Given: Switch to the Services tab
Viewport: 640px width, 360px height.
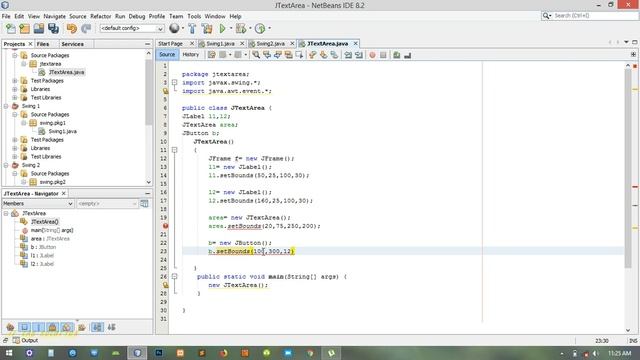Looking at the screenshot, I should click(73, 44).
